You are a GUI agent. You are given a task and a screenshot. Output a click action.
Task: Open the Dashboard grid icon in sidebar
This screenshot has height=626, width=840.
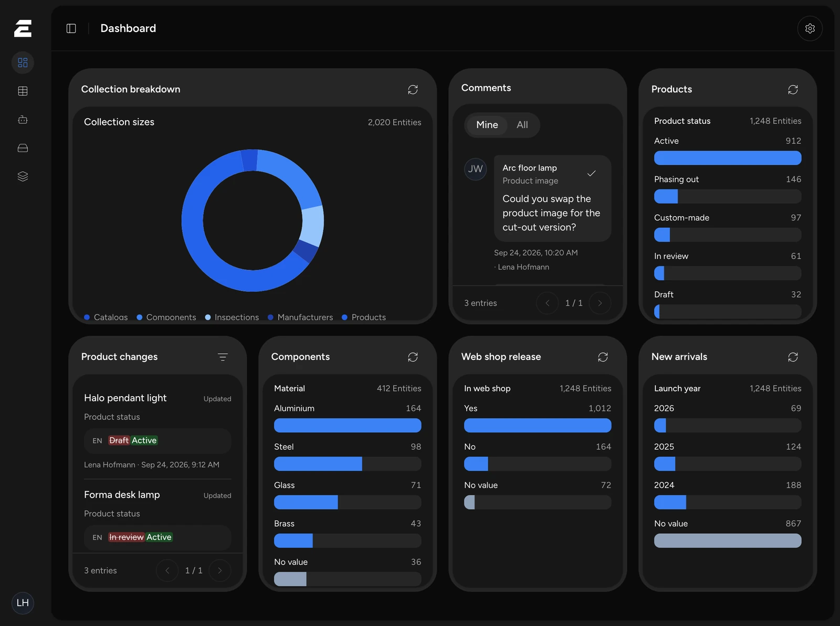pyautogui.click(x=23, y=62)
